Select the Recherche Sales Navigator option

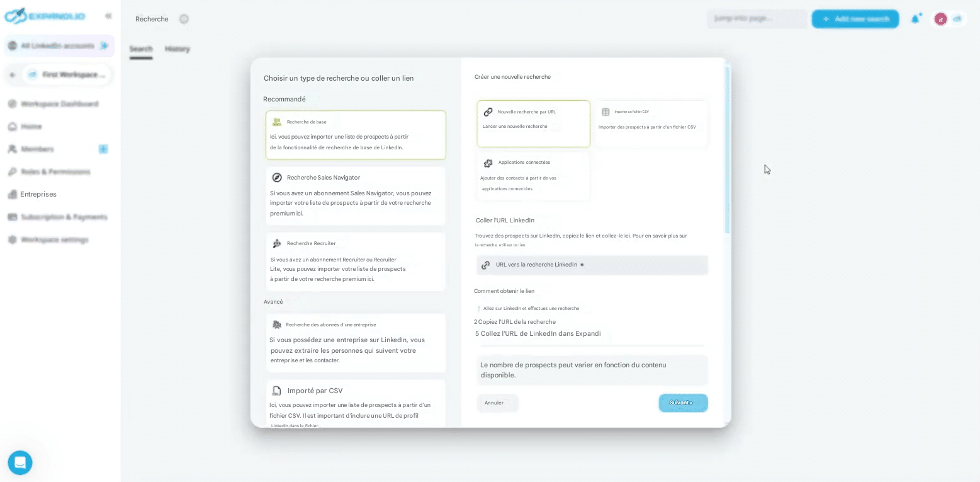click(356, 195)
